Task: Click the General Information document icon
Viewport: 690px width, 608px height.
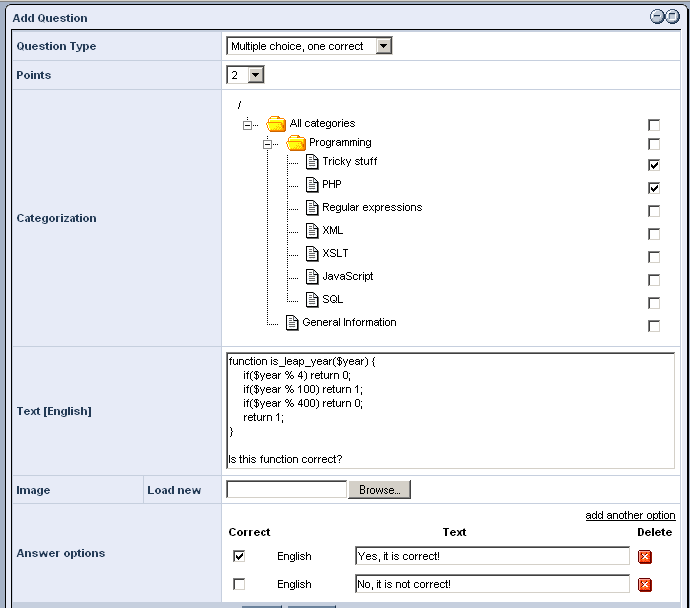Action: click(292, 322)
